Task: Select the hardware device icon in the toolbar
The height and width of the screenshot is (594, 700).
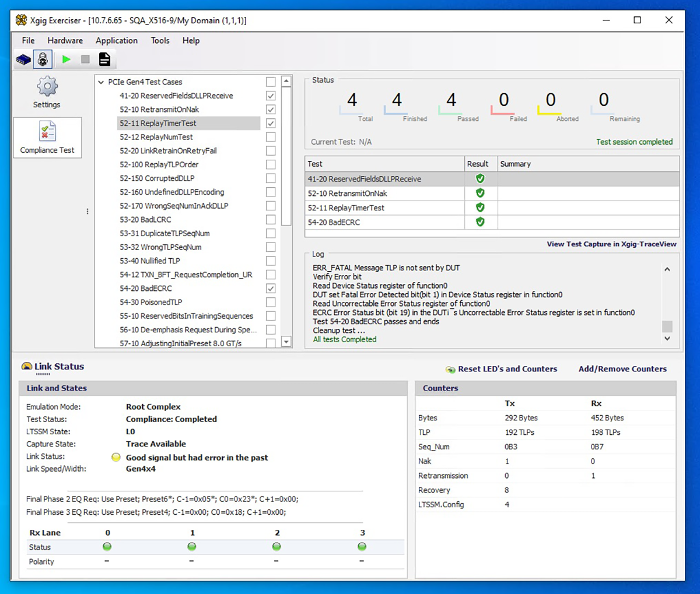Action: 23,59
